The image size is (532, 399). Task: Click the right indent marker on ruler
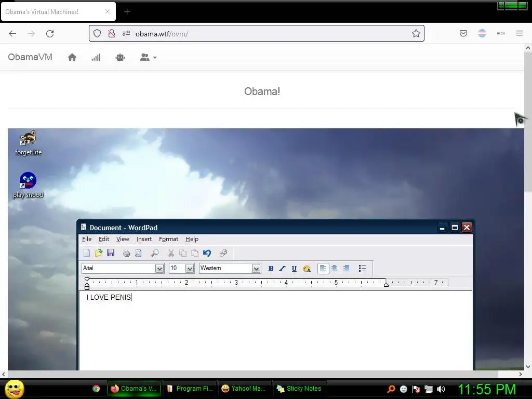386,284
